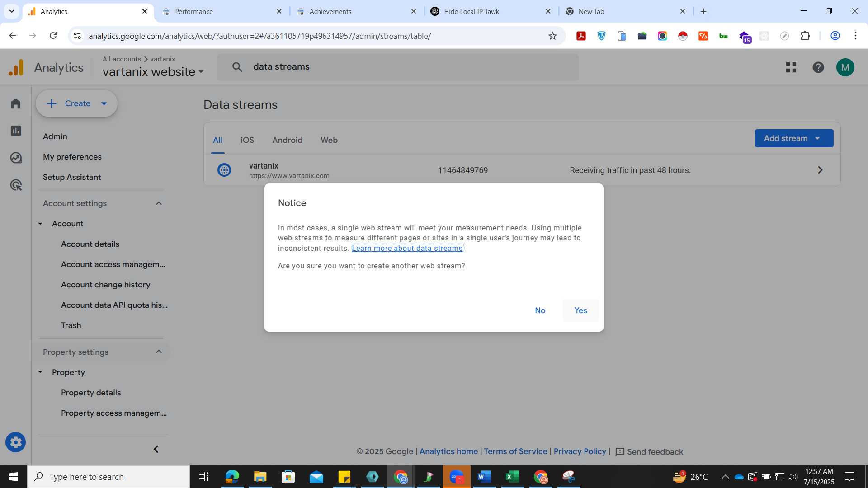Viewport: 868px width, 488px height.
Task: Click Send feedback
Action: pyautogui.click(x=649, y=452)
